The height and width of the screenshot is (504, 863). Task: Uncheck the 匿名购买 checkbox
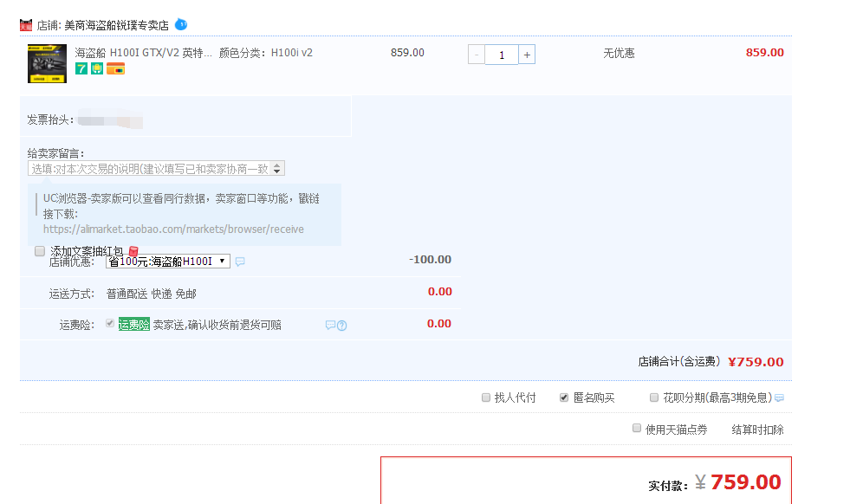click(x=564, y=397)
